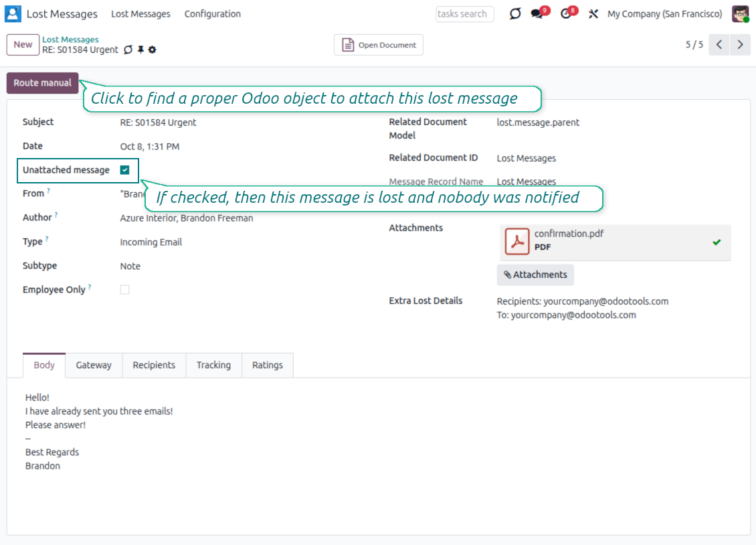Open the gear actions menu icon

(x=153, y=50)
